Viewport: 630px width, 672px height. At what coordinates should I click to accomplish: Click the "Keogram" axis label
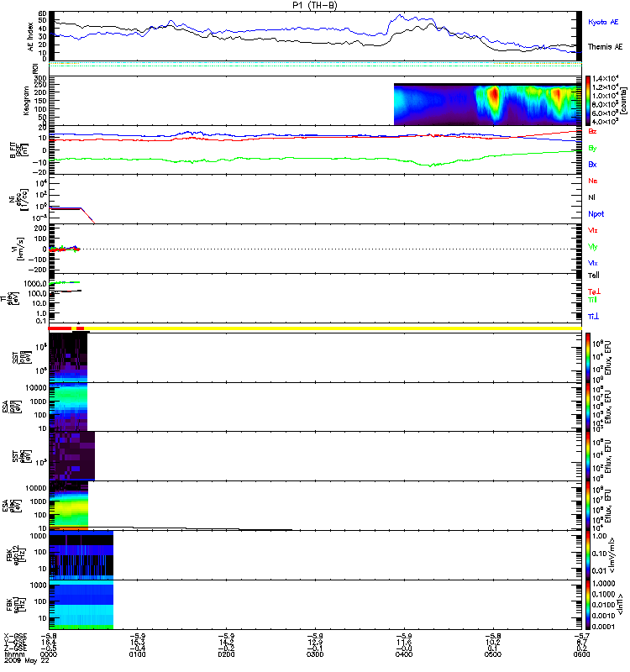point(26,100)
